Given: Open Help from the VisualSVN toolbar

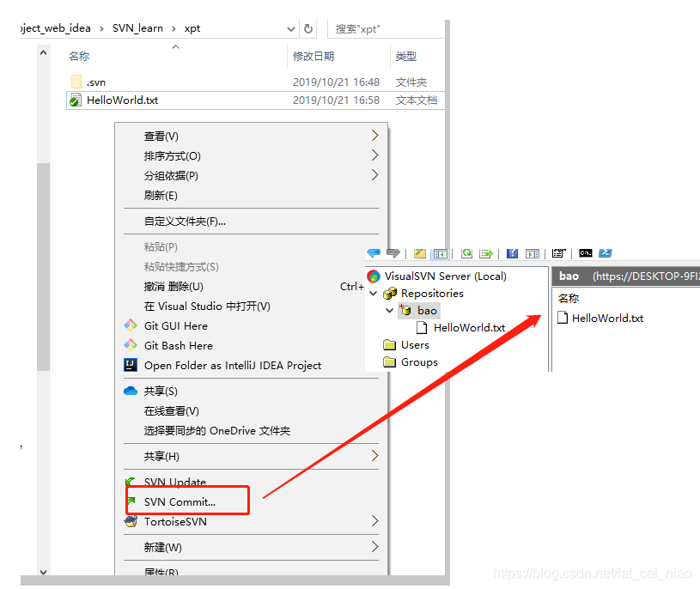Looking at the screenshot, I should click(x=512, y=253).
